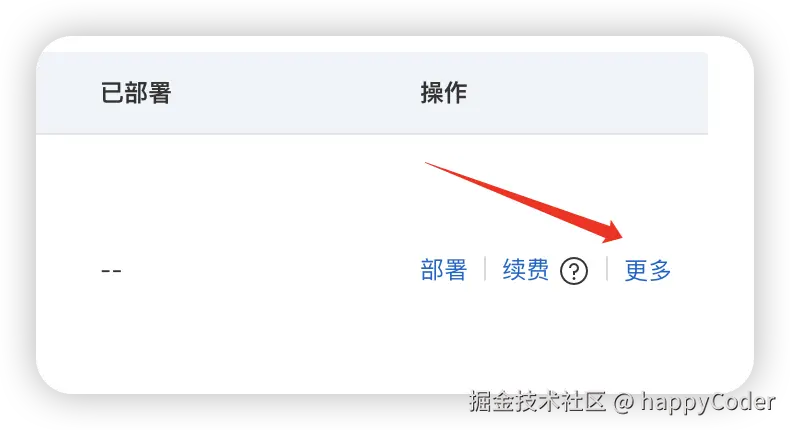This screenshot has height=430, width=790.
Task: Click the 掘金技术社区 watermark text
Action: [538, 402]
